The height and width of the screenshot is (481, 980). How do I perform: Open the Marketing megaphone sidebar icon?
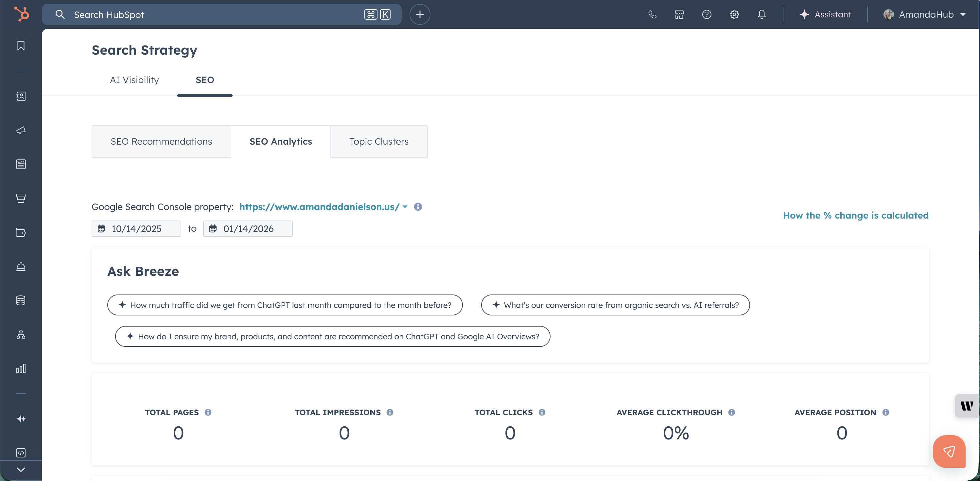point(21,131)
